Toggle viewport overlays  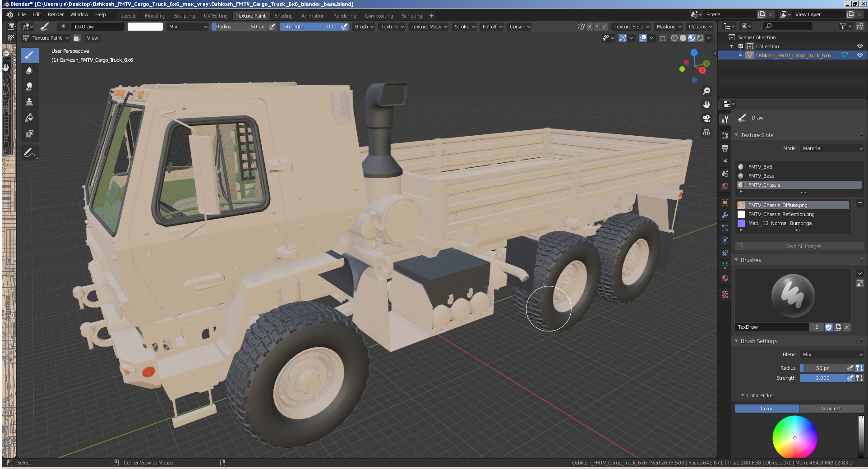643,38
